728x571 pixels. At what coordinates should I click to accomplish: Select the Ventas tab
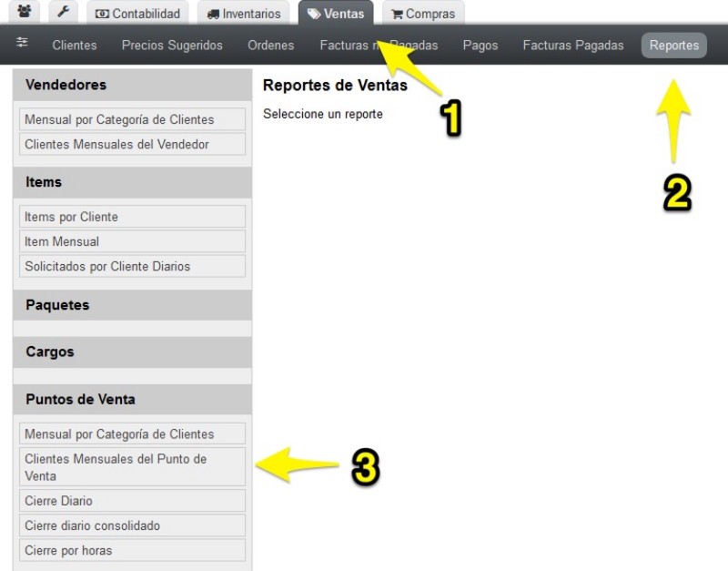[336, 13]
